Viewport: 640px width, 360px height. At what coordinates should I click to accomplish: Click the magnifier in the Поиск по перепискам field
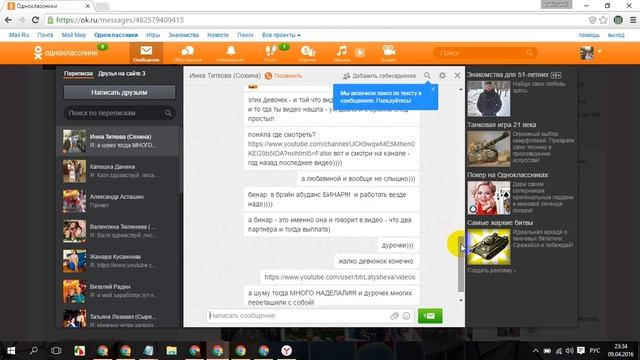tap(168, 113)
